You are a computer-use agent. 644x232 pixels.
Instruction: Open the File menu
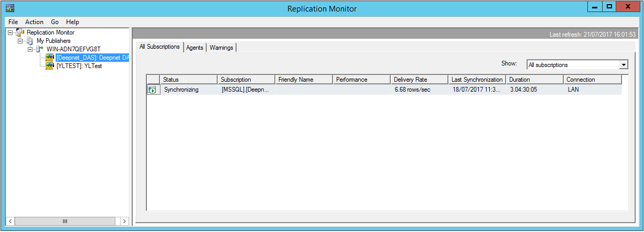coord(13,22)
